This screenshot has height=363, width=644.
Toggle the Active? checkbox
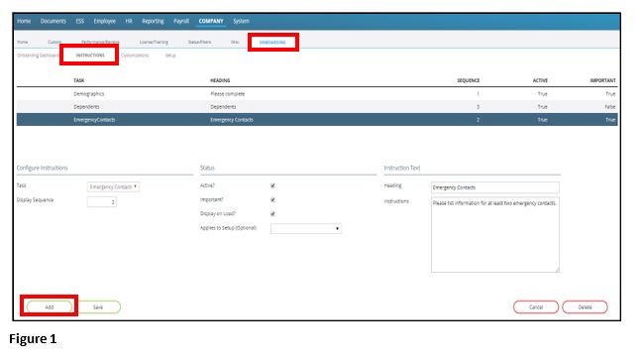pyautogui.click(x=272, y=185)
